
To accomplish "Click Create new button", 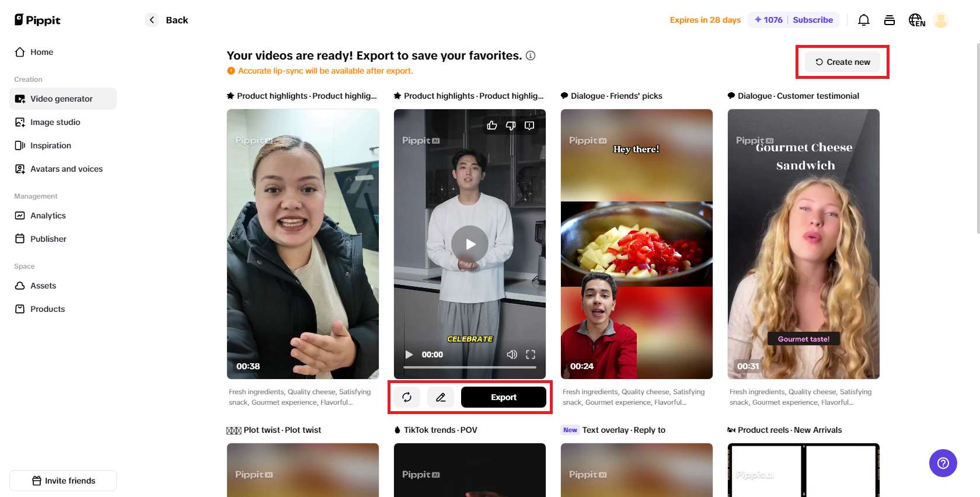I will click(x=842, y=62).
